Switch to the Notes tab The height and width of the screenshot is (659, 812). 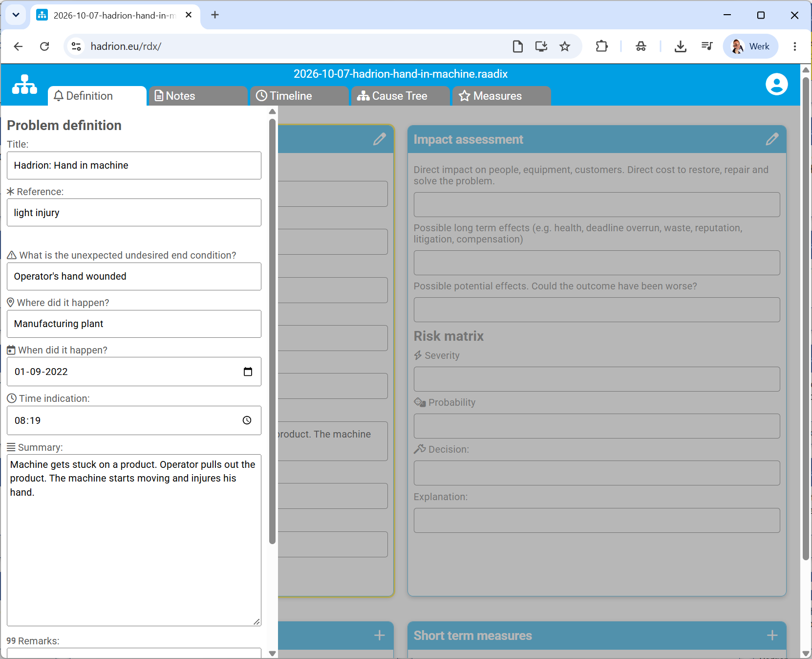(198, 96)
